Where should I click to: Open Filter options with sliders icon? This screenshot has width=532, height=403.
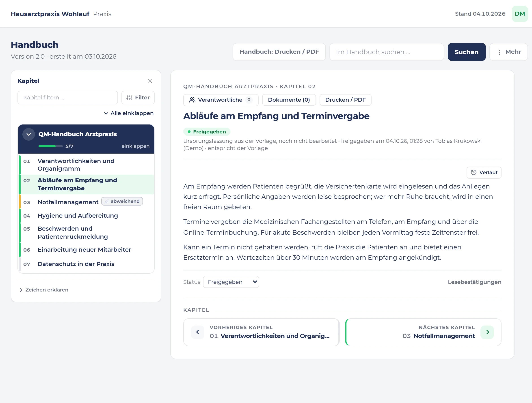click(x=138, y=98)
